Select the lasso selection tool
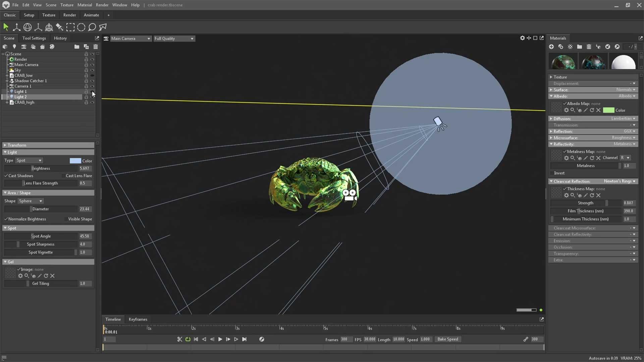The image size is (644, 362). pos(92,27)
